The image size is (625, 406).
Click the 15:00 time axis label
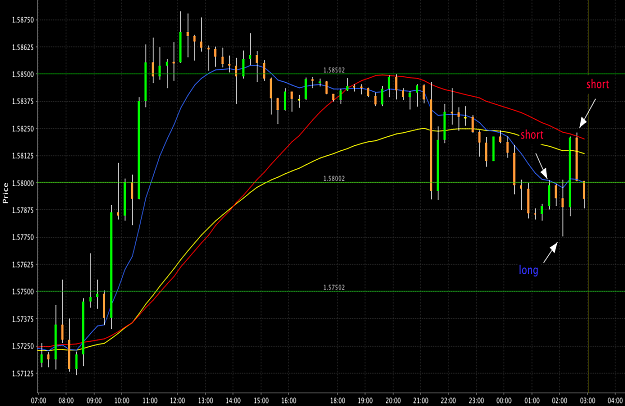[261, 400]
